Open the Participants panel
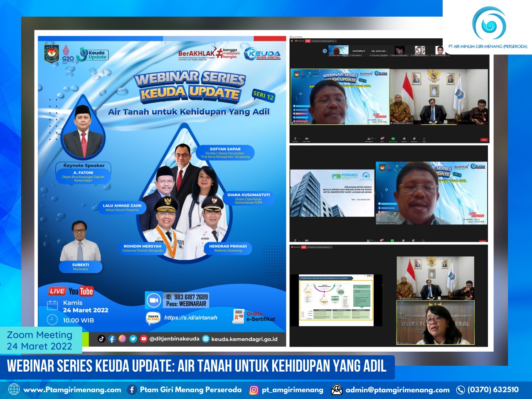The height and width of the screenshot is (399, 532). 369,138
